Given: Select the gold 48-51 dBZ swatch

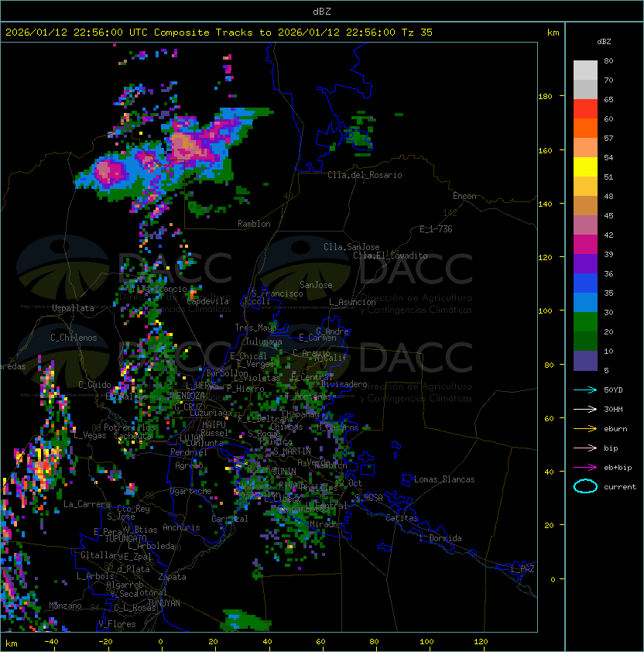Looking at the screenshot, I should click(x=585, y=187).
